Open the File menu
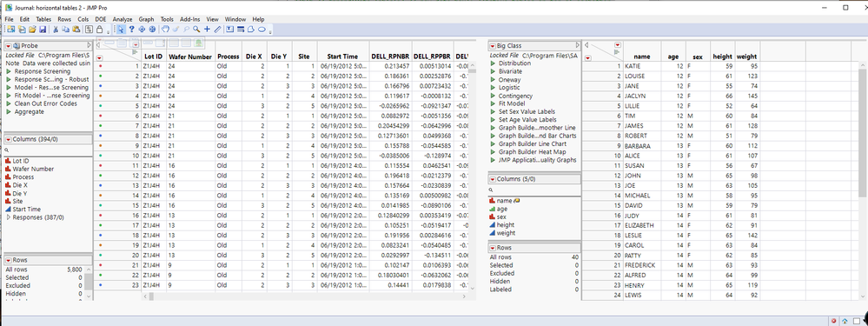The width and height of the screenshot is (868, 326). click(9, 19)
